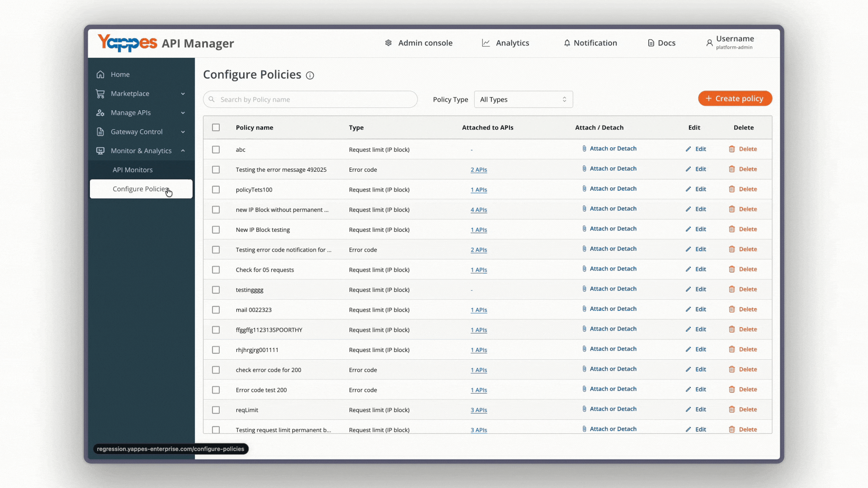Click the Type column header
This screenshot has width=868, height=488.
point(356,128)
